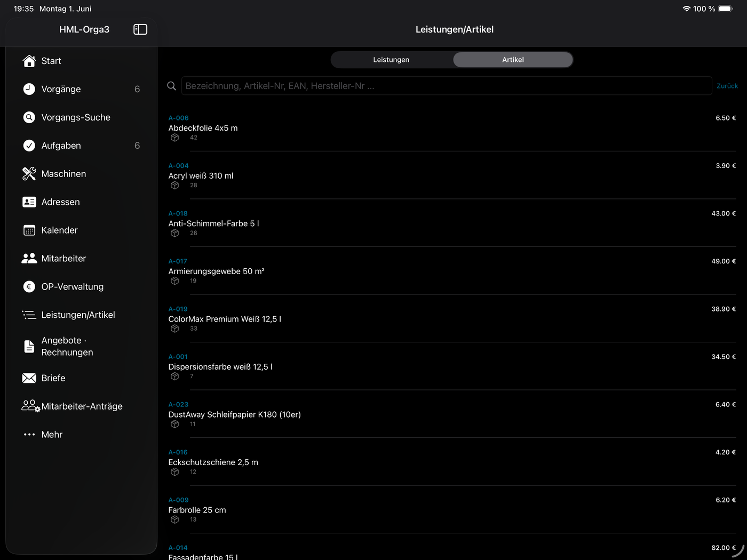Click the Kalender icon
This screenshot has height=560, width=747.
point(29,230)
